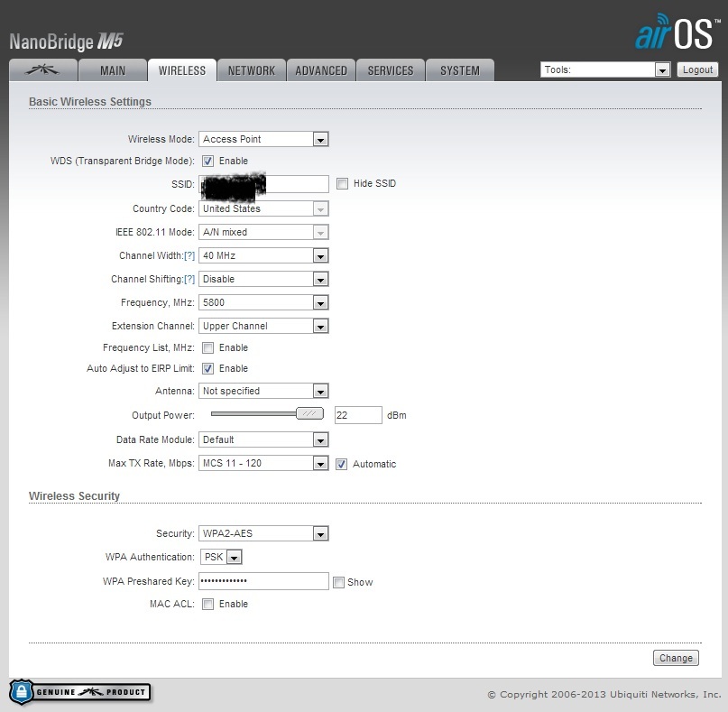Open the WPA Authentication dropdown

tap(221, 557)
